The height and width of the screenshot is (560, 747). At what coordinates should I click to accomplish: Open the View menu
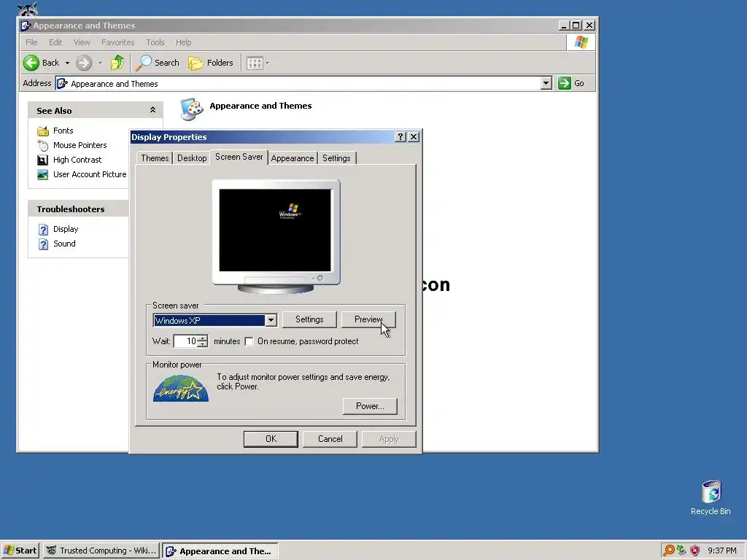click(82, 42)
